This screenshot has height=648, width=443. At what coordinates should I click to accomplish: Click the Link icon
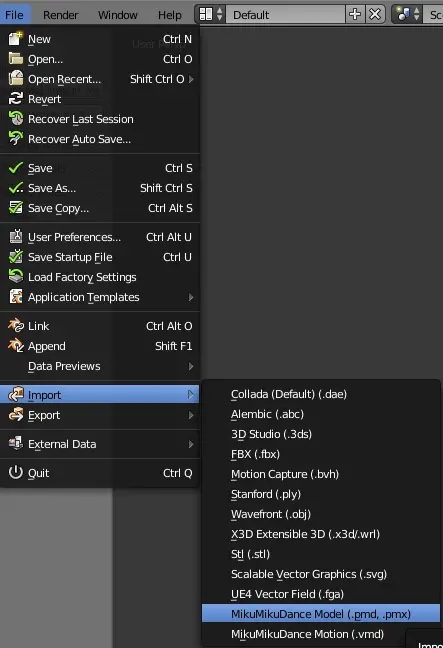pos(16,326)
